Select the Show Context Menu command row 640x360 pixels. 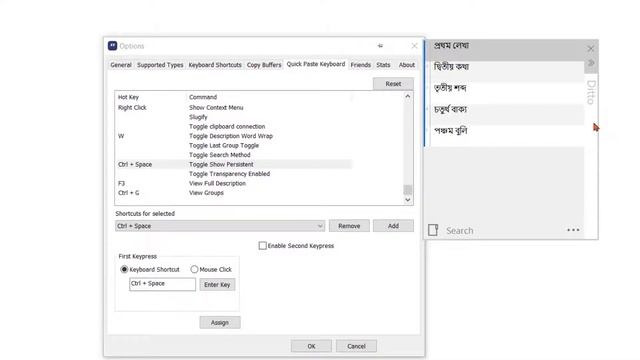[x=233, y=108]
